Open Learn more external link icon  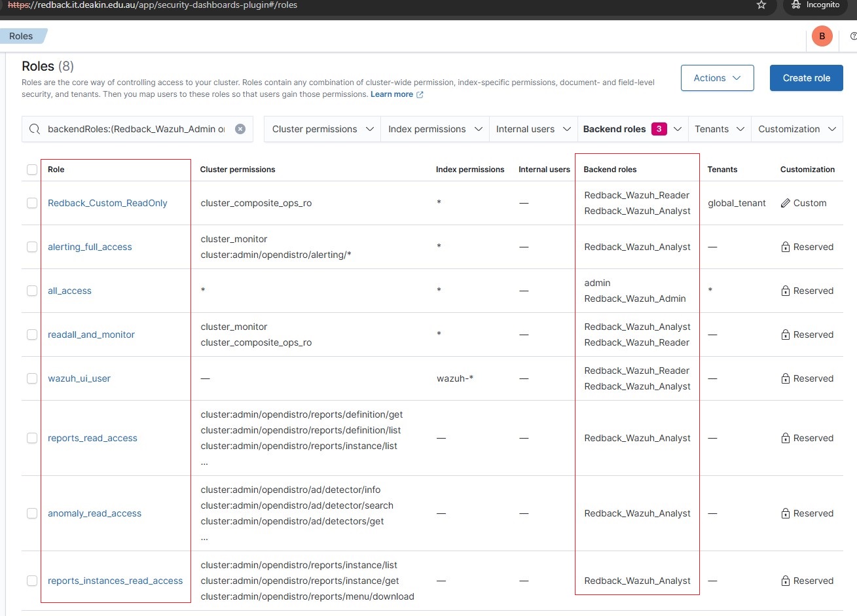coord(420,94)
